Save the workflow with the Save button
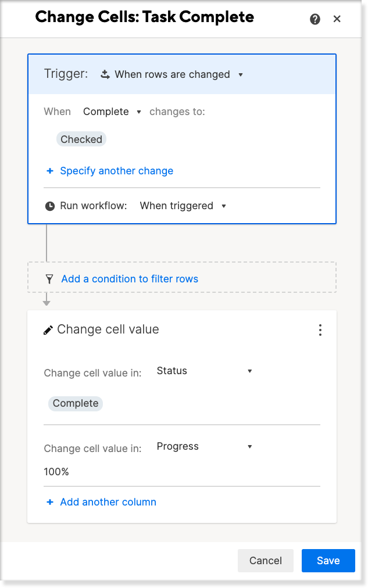368x588 pixels. [x=328, y=561]
